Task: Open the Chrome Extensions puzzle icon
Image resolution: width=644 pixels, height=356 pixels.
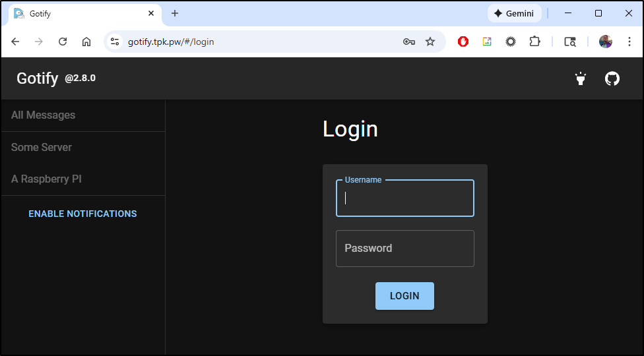Action: click(x=534, y=42)
